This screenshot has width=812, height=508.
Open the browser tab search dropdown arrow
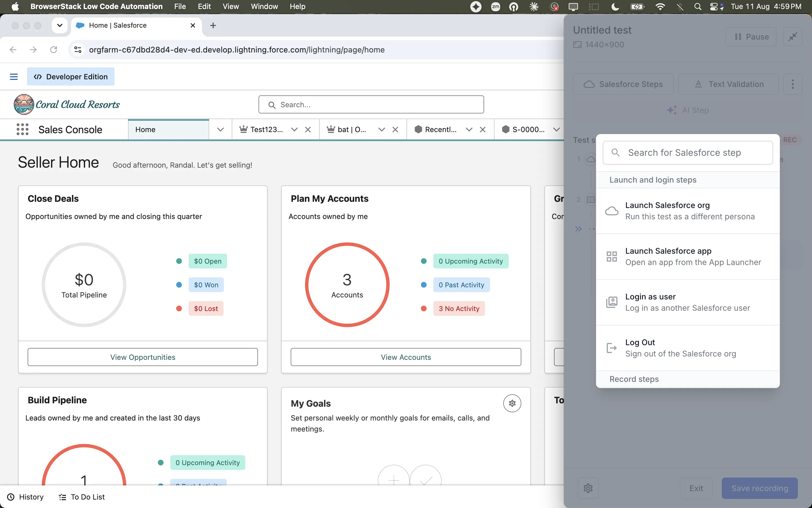coord(60,25)
